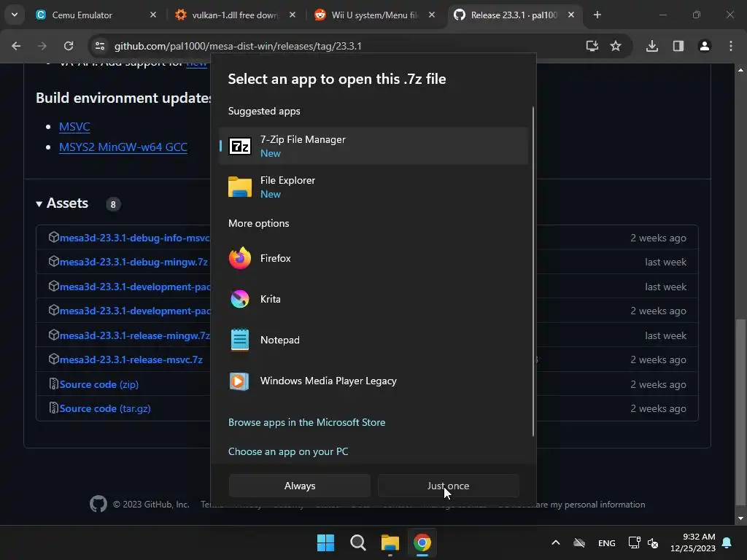The height and width of the screenshot is (560, 747).
Task: Click the Always button
Action: click(x=300, y=486)
